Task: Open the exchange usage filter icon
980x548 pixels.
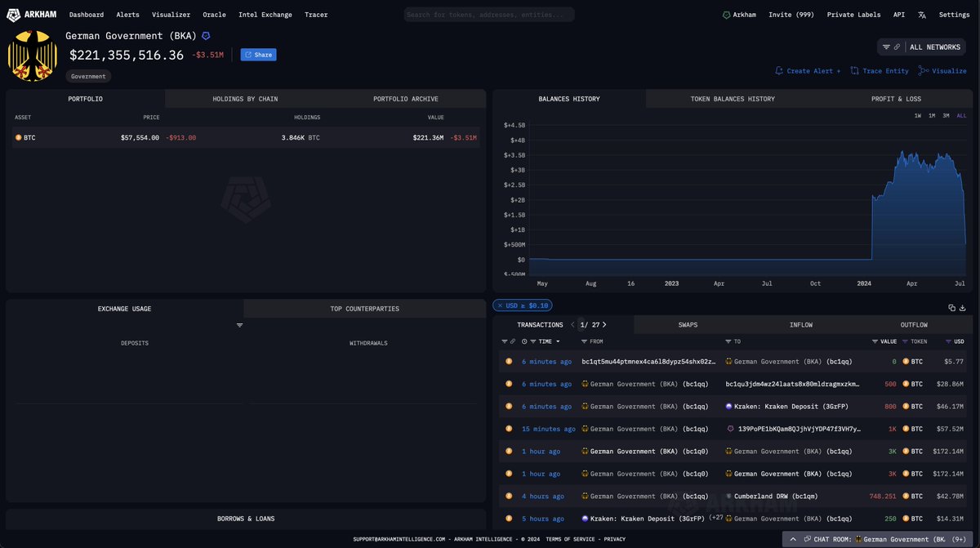Action: (x=239, y=325)
